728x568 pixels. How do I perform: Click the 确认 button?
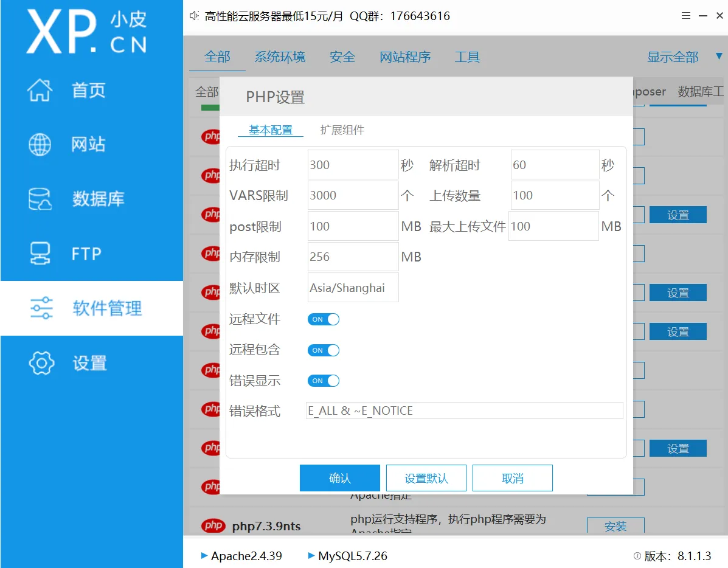tap(339, 478)
